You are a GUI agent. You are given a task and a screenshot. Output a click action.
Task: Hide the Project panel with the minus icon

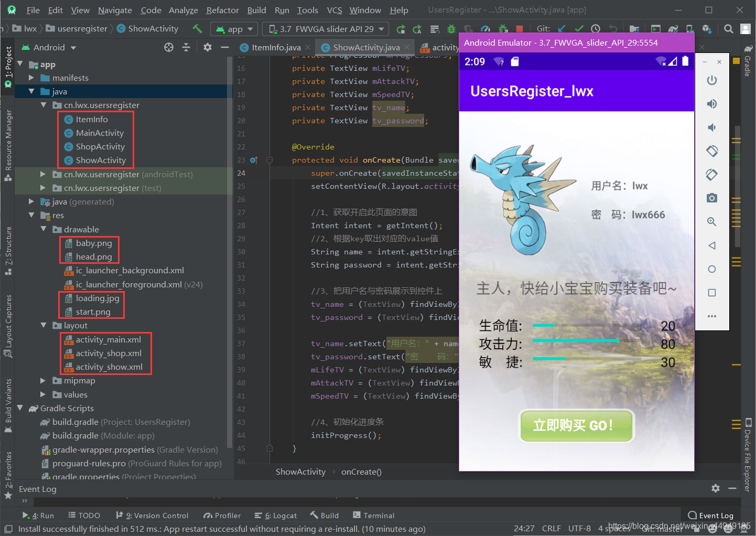coord(225,47)
